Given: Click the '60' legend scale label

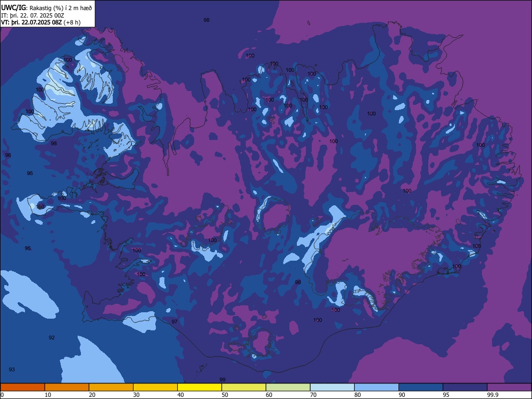Looking at the screenshot, I should (269, 395).
